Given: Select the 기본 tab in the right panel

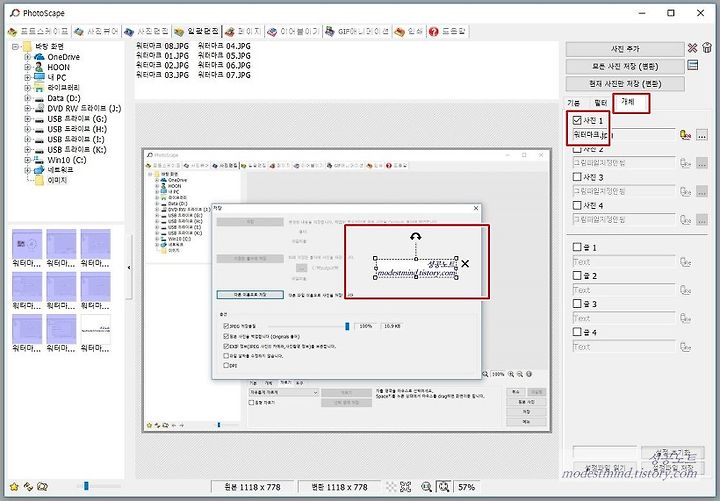Looking at the screenshot, I should [574, 102].
